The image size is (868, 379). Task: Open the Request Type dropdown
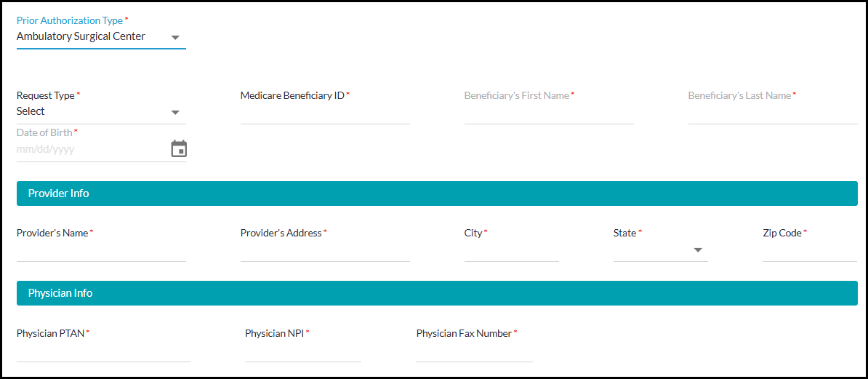click(175, 112)
